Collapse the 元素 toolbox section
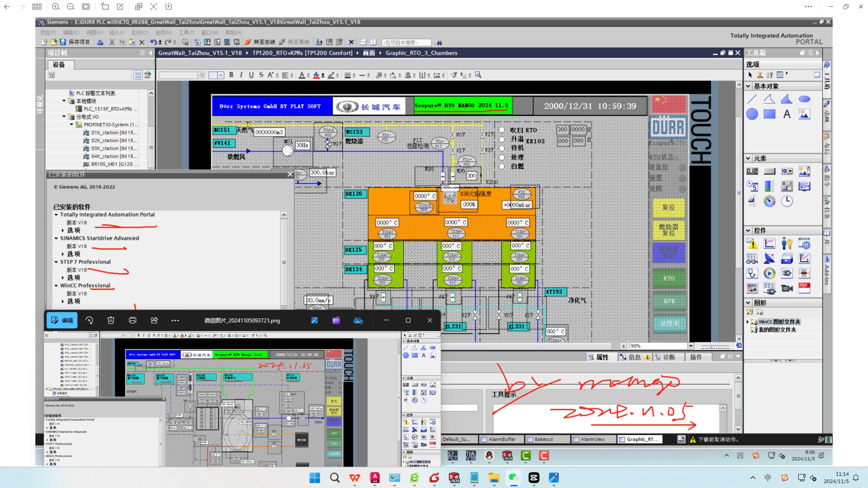The height and width of the screenshot is (488, 868). click(x=748, y=158)
